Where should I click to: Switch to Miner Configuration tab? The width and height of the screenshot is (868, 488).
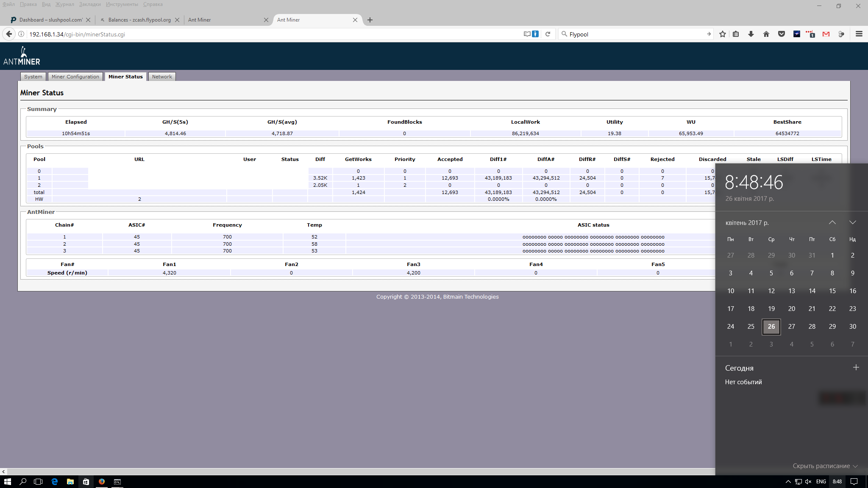coord(75,77)
